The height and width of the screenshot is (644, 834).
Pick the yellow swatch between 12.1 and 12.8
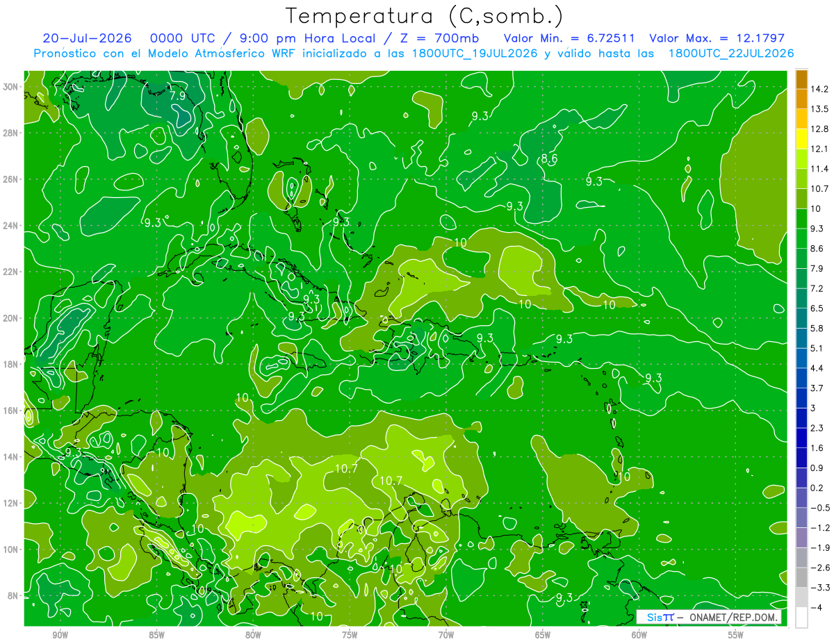tap(801, 139)
